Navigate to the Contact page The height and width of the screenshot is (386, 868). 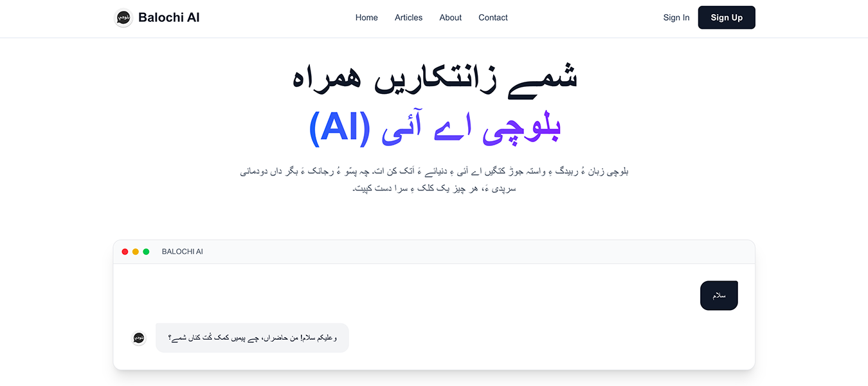click(493, 17)
